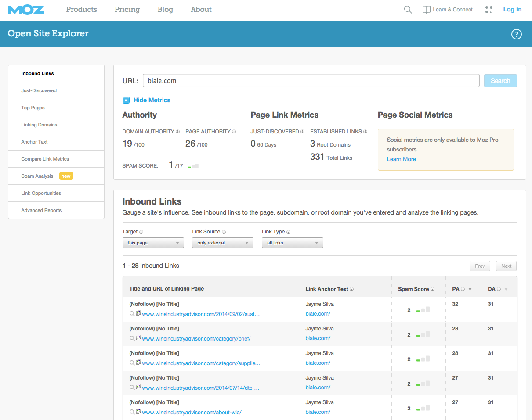Image resolution: width=532 pixels, height=420 pixels.
Task: Select Linking Domains in the sidebar
Action: (56, 125)
